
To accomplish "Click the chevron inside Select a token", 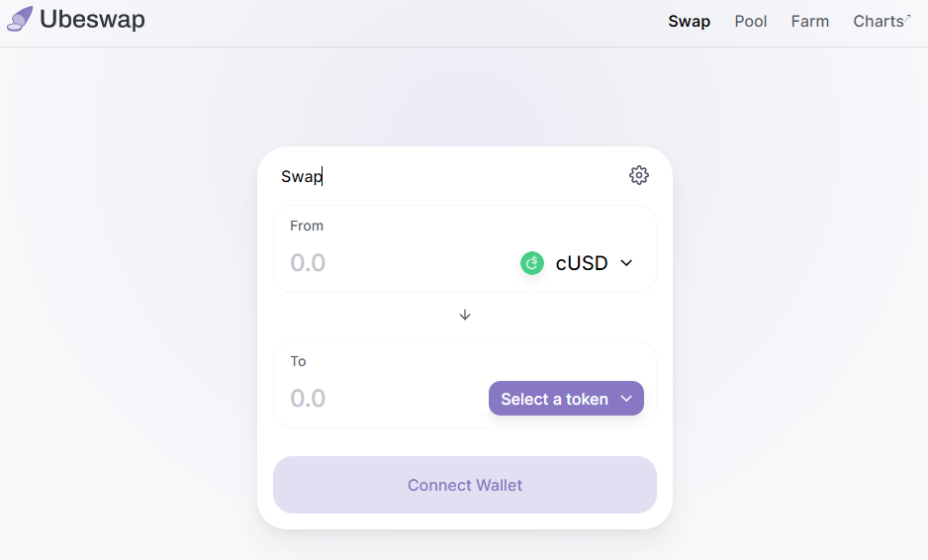I will 626,399.
